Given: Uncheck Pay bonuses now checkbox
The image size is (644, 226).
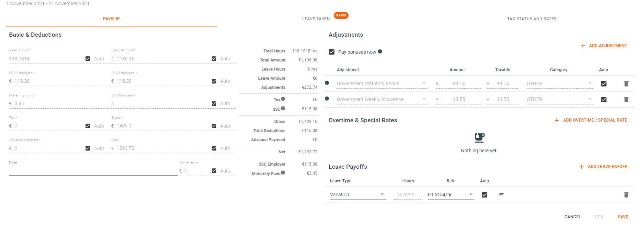Looking at the screenshot, I should click(x=332, y=52).
